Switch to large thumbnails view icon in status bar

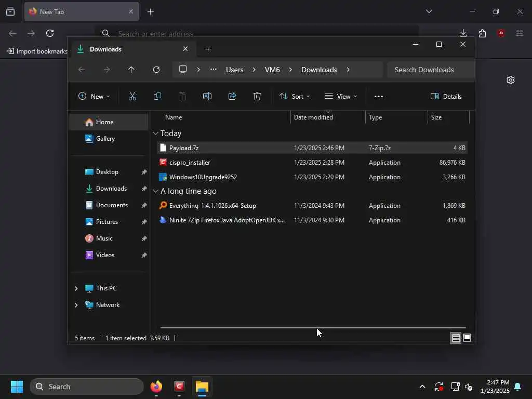[x=467, y=338]
